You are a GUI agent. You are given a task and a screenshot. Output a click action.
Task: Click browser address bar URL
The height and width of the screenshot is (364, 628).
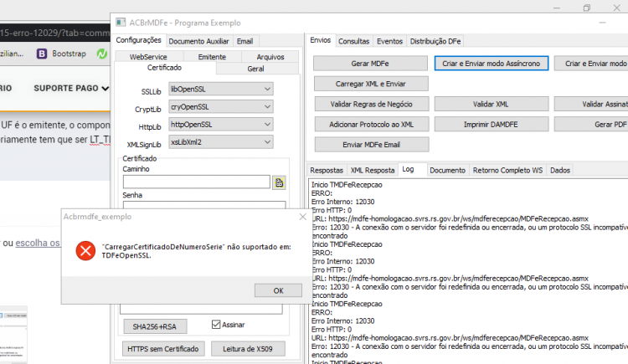pyautogui.click(x=55, y=33)
